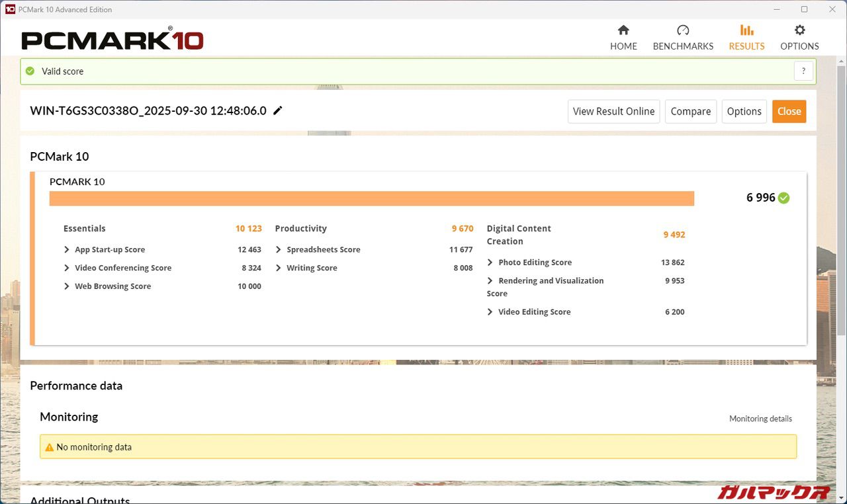Expand Photo Editing Score details

tap(490, 263)
